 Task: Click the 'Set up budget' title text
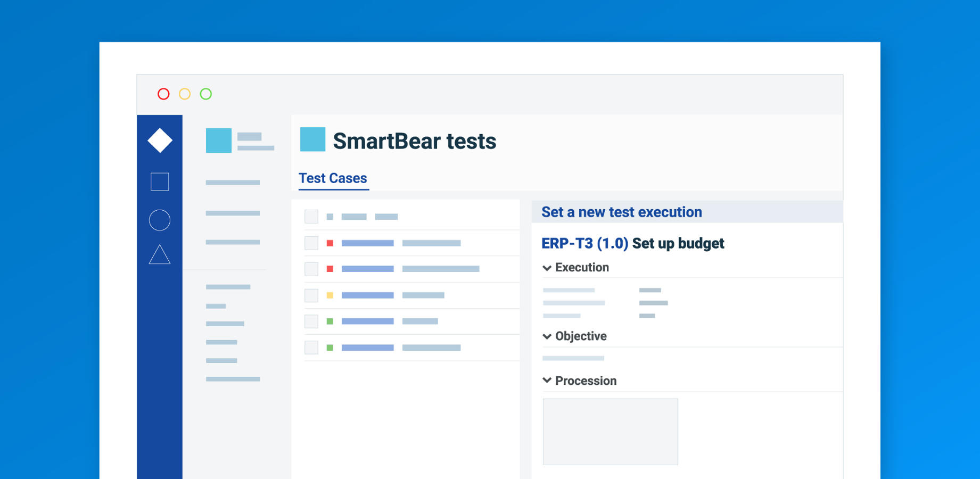coord(678,243)
